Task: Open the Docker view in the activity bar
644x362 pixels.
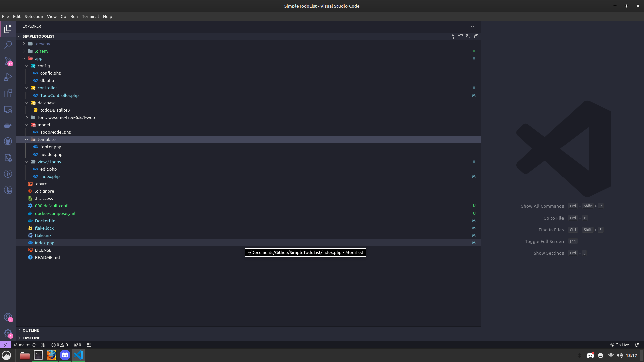Action: [8, 125]
